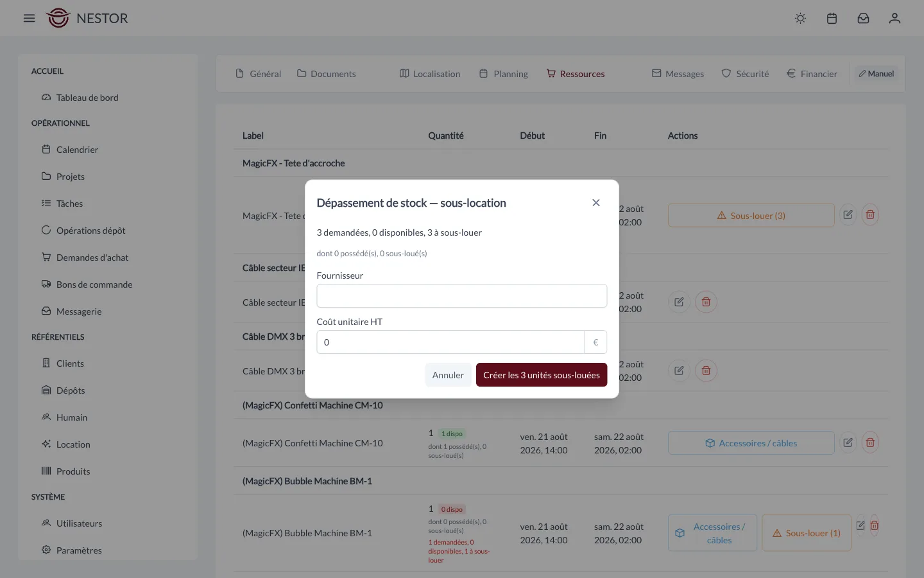
Task: Focus the Coût unitaire HT field
Action: click(x=450, y=342)
